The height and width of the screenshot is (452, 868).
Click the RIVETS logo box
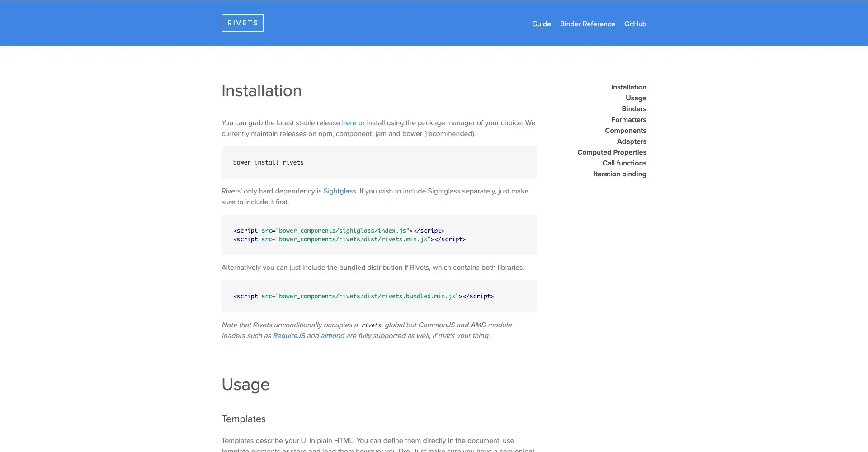pos(243,23)
